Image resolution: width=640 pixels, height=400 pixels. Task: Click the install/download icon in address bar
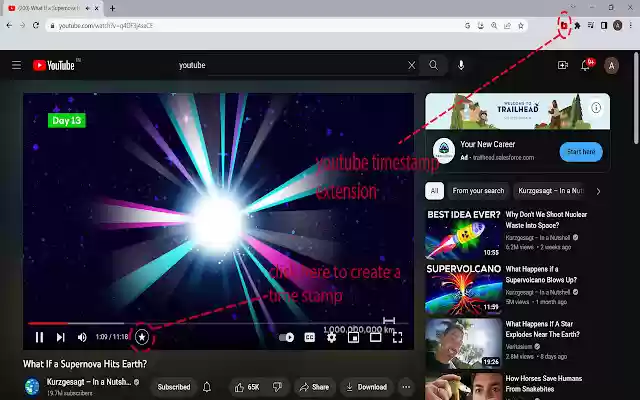[x=481, y=26]
